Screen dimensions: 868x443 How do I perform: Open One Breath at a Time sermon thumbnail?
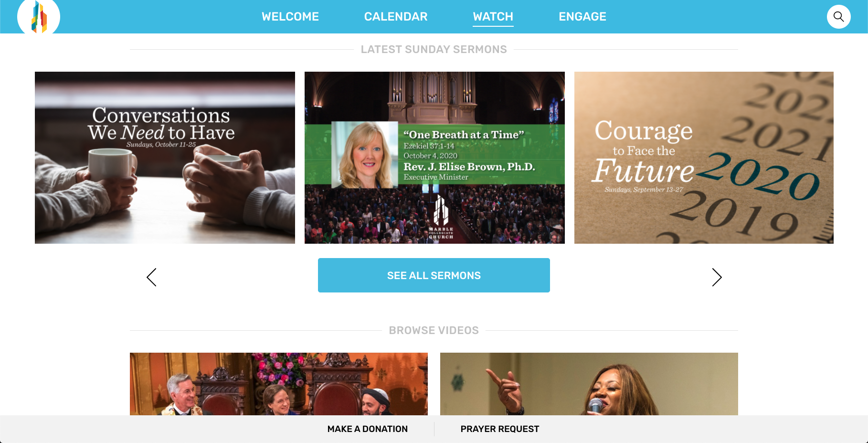pyautogui.click(x=434, y=158)
